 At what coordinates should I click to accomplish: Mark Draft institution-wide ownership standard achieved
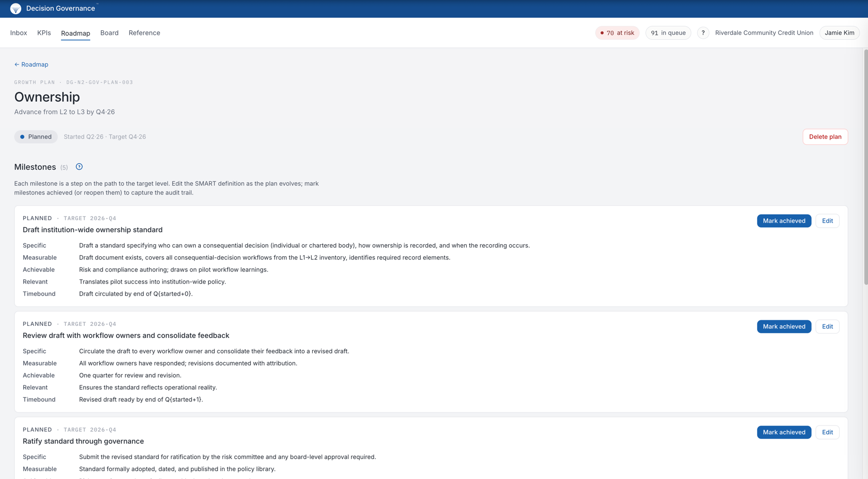coord(784,221)
